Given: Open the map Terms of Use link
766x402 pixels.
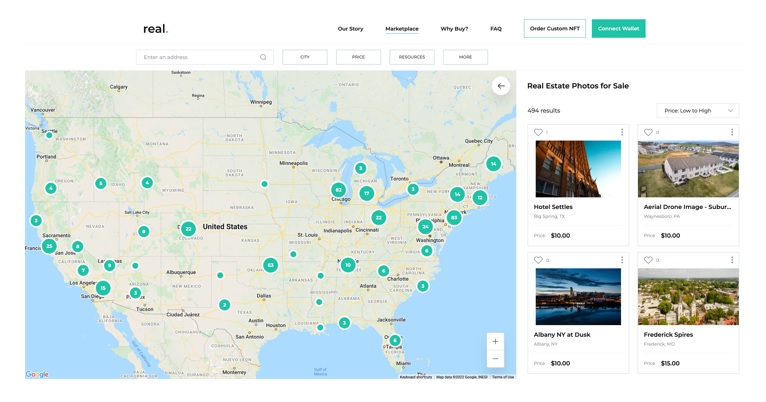Looking at the screenshot, I should click(x=503, y=377).
